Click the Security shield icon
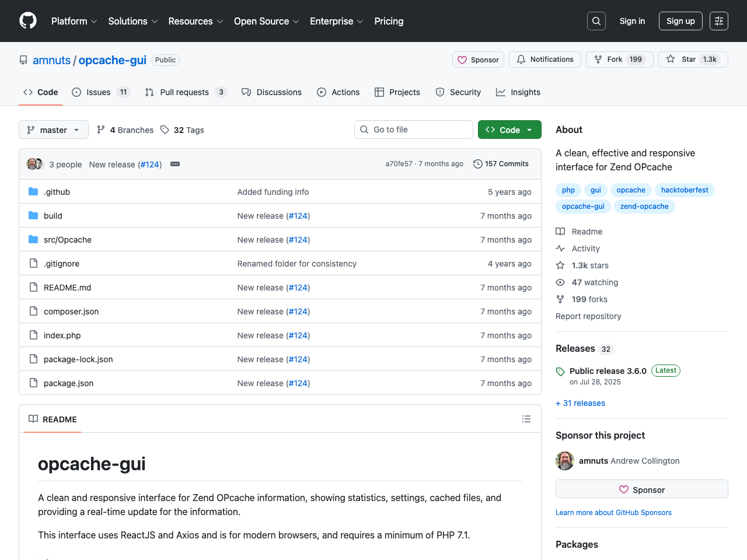 tap(439, 92)
